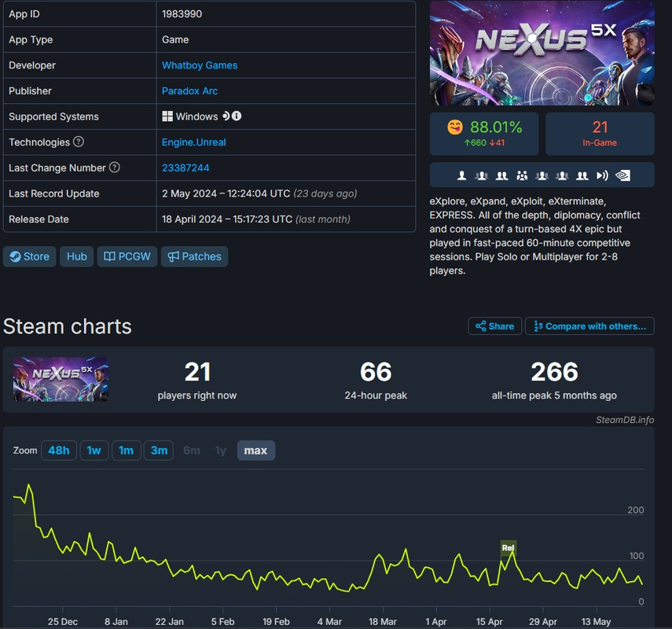Click the App Type value Game
This screenshot has height=629, width=672.
coord(175,39)
